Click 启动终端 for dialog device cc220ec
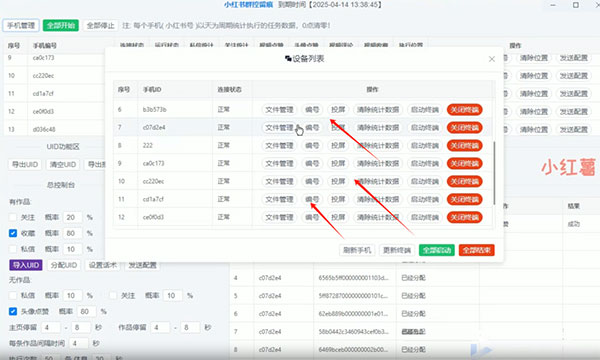 [425, 182]
